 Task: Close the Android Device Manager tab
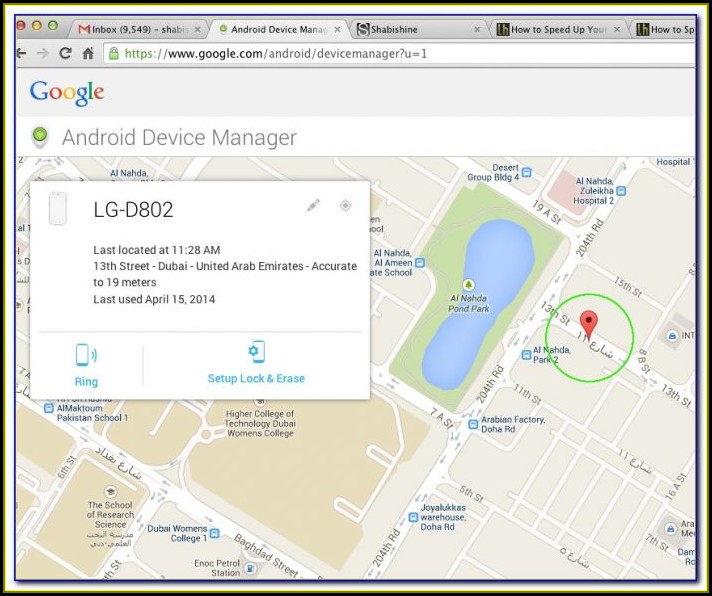click(x=336, y=29)
